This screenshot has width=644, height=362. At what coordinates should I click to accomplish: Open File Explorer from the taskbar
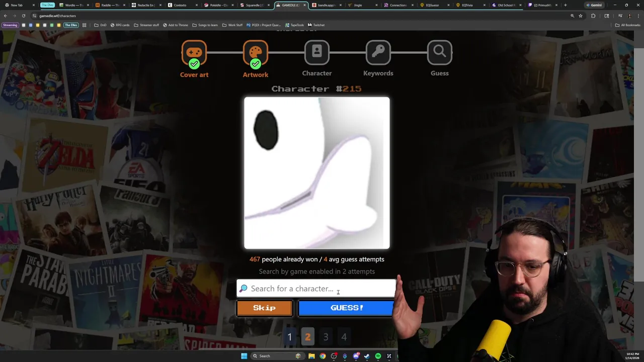click(x=311, y=356)
